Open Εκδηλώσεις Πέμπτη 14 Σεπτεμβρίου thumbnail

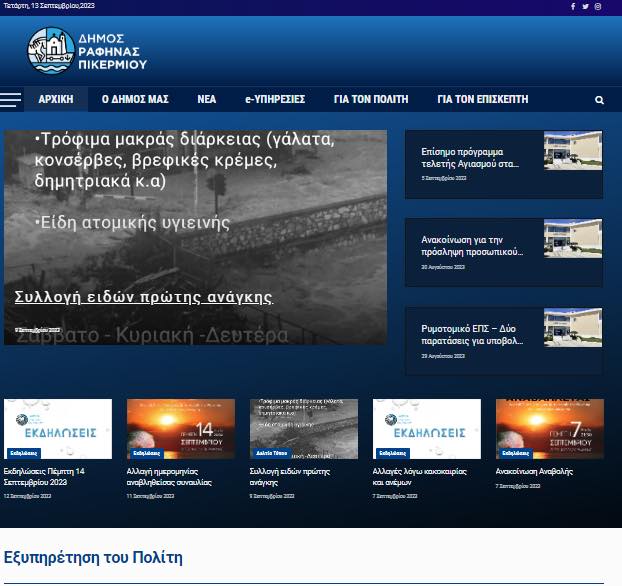coord(58,429)
